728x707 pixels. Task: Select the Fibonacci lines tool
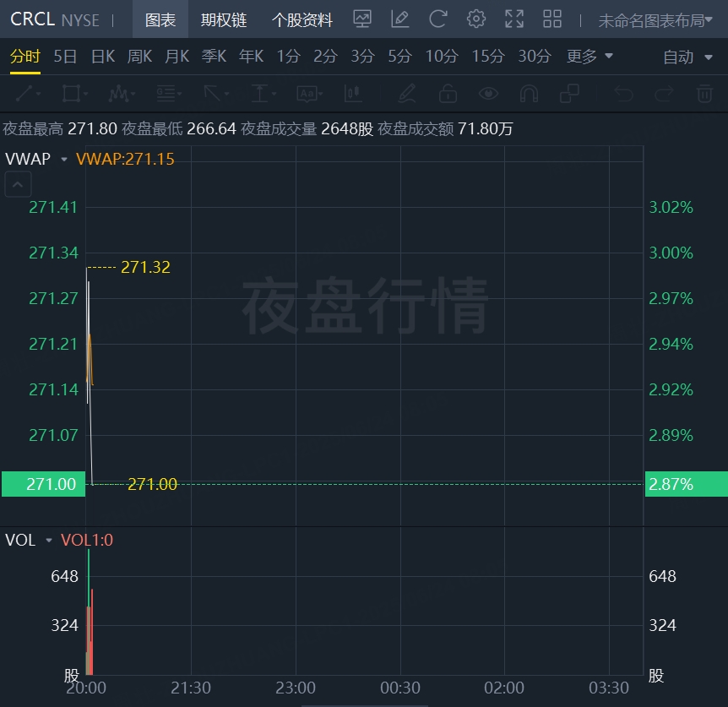coord(169,94)
